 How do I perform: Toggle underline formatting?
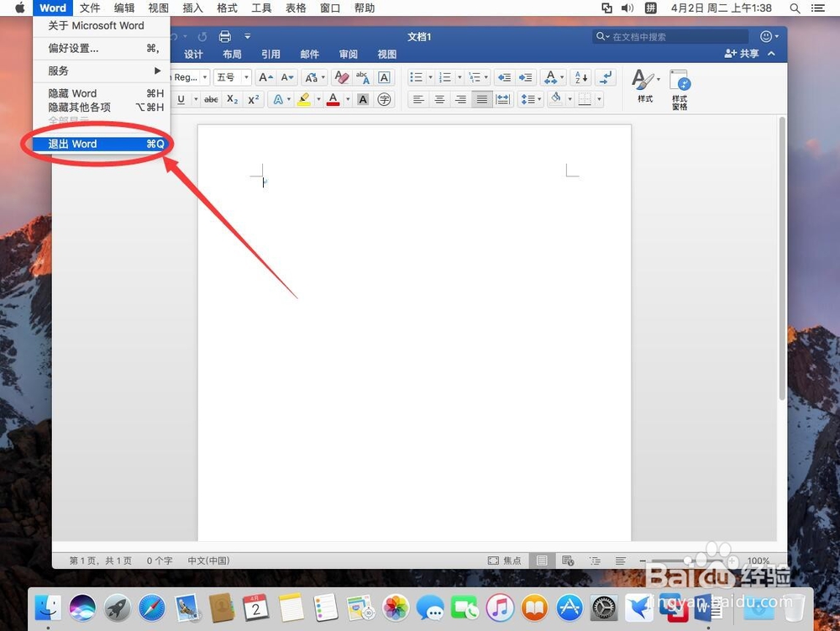pyautogui.click(x=181, y=100)
